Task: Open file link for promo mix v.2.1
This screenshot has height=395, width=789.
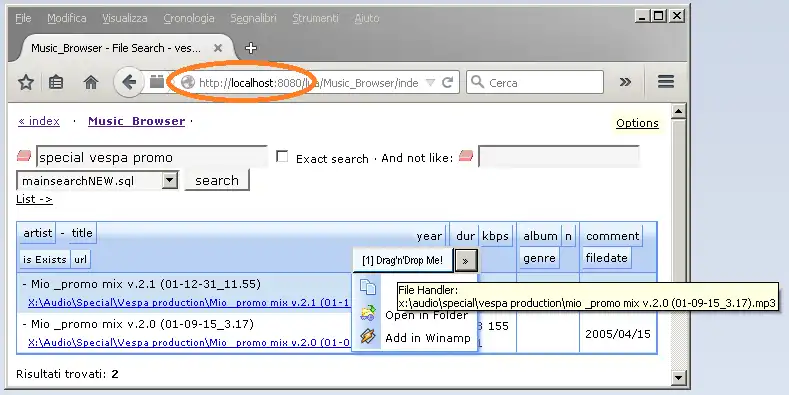Action: [189, 303]
